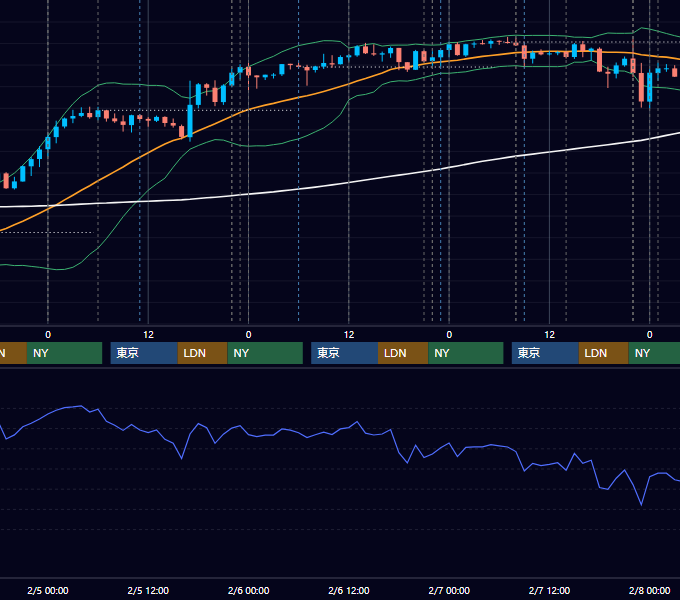Click the 2/8 00:00 time axis label

coord(650,590)
